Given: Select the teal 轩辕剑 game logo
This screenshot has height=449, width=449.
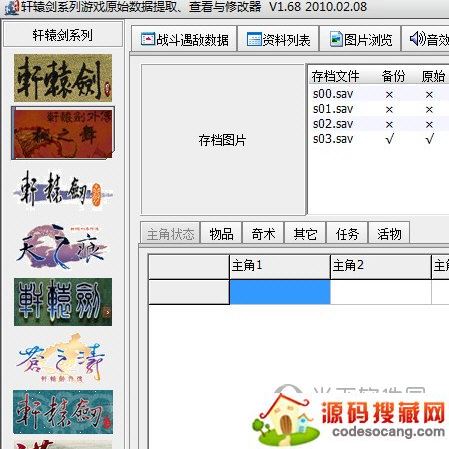Looking at the screenshot, I should tap(63, 412).
